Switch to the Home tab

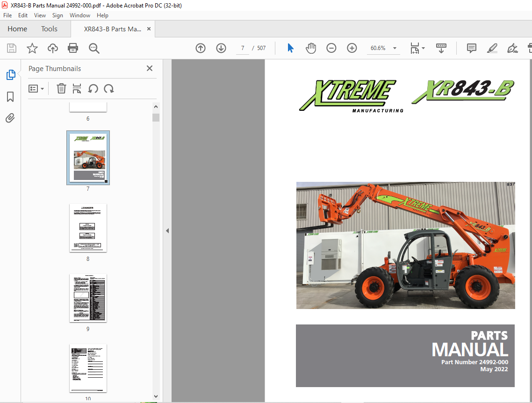(17, 29)
